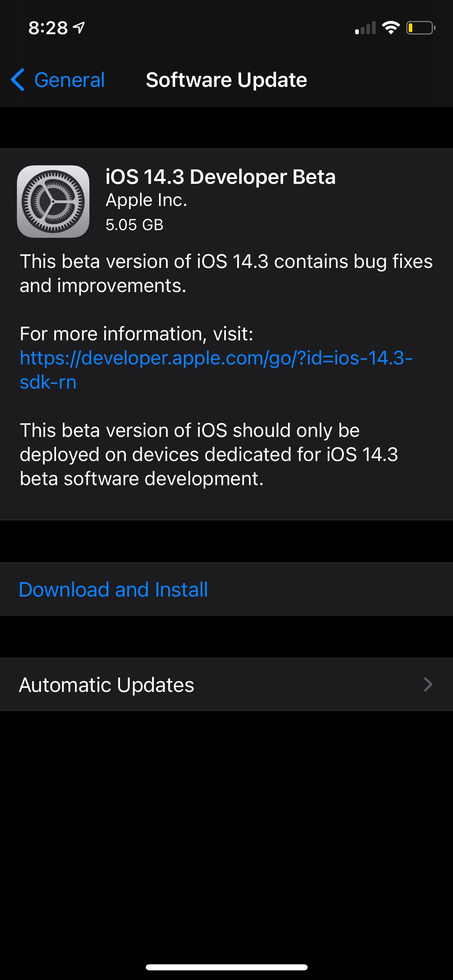
Task: Tap the home indicator bar
Action: click(x=226, y=967)
